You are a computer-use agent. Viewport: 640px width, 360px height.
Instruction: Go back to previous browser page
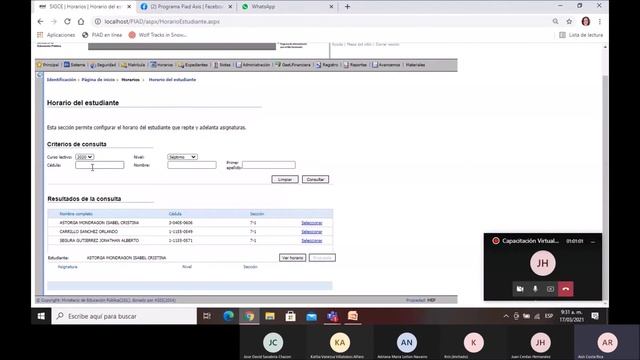40,22
